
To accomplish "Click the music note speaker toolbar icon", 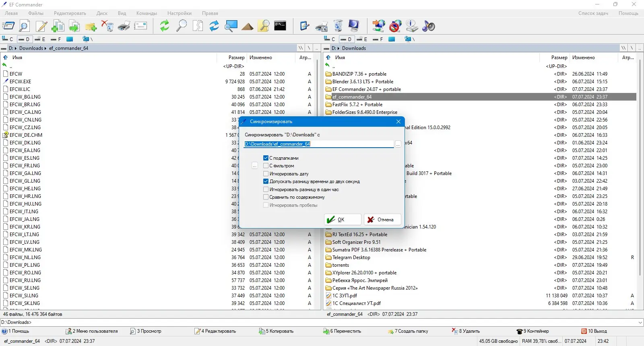I will click(x=428, y=26).
